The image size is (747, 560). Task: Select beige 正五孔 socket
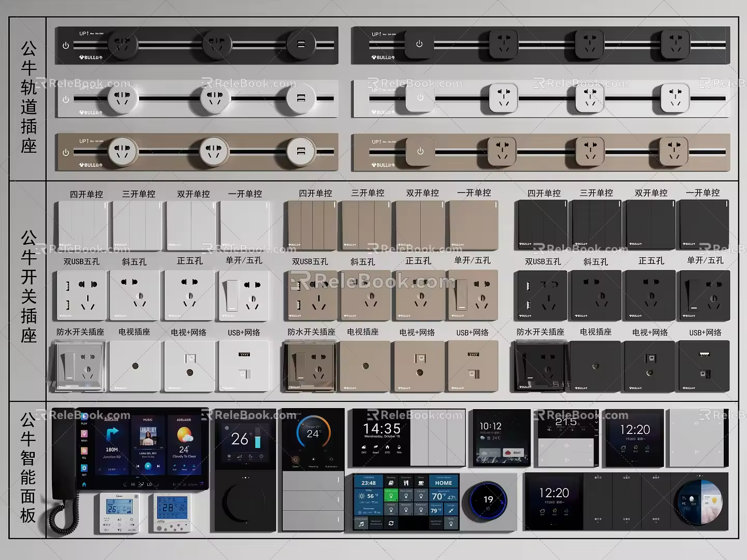point(420,295)
